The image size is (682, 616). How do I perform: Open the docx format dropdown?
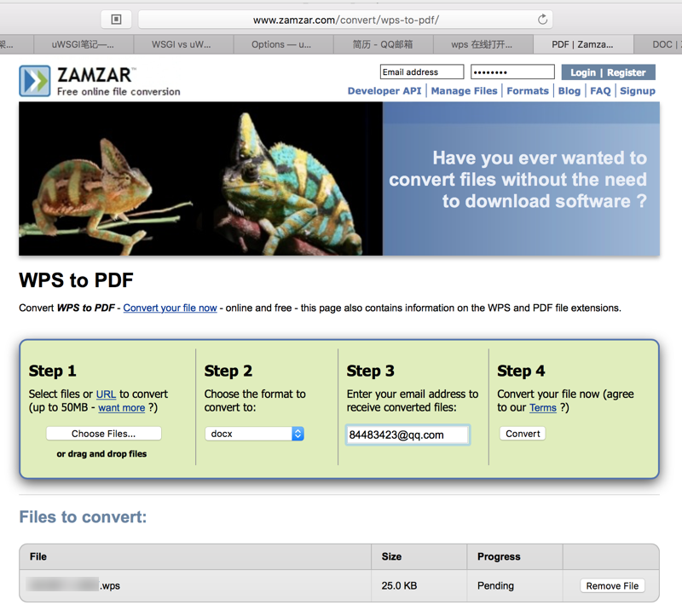(x=254, y=434)
